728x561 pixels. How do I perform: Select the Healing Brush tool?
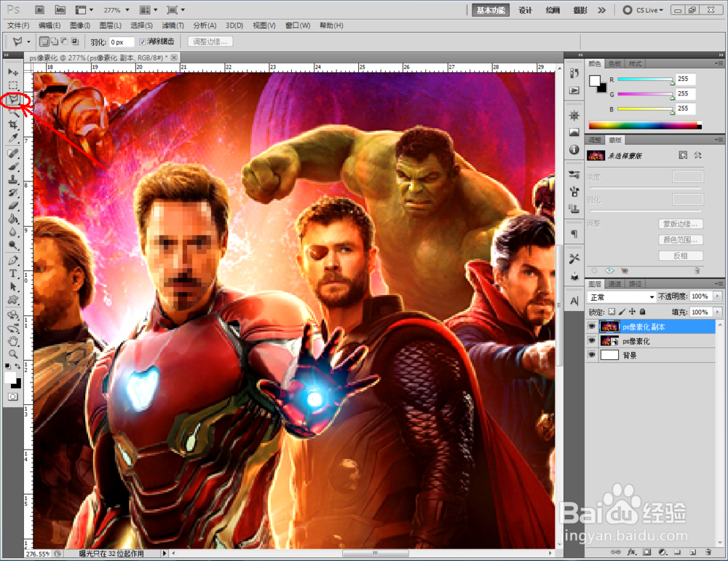coord(13,154)
